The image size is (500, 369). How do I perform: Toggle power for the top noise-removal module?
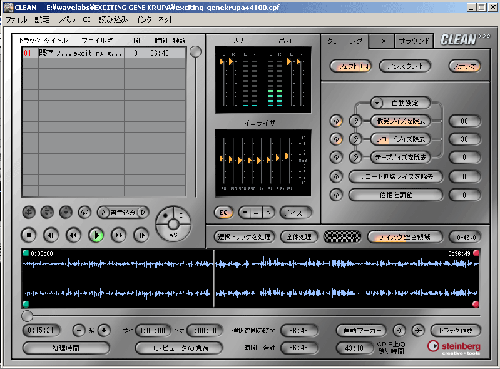pos(336,121)
